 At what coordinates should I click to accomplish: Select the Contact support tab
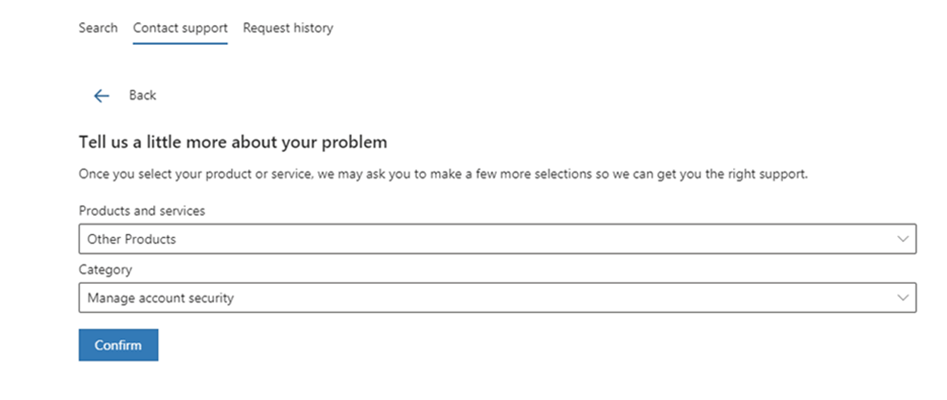pos(180,28)
